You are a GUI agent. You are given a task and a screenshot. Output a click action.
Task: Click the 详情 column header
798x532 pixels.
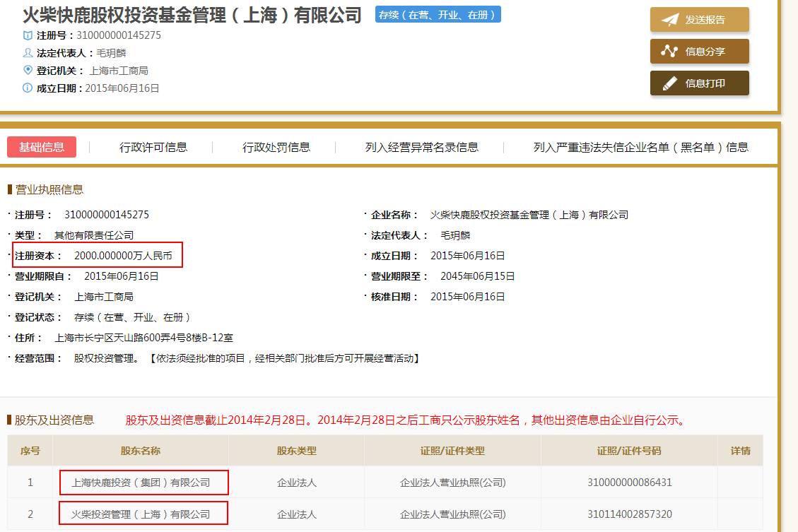tap(741, 451)
